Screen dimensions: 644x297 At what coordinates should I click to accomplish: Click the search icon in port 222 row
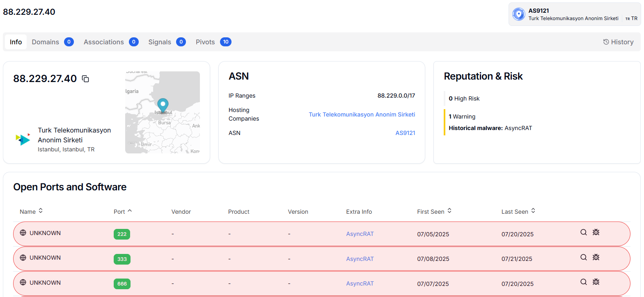[583, 232]
